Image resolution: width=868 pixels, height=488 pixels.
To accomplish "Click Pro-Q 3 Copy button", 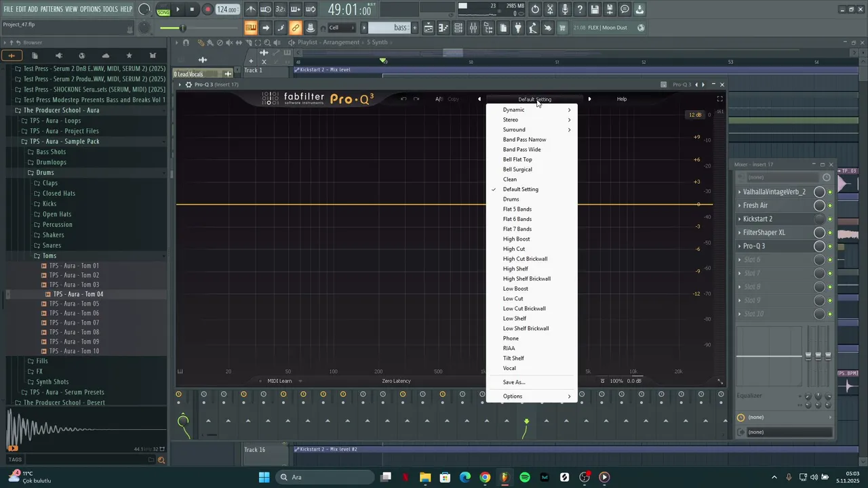I will 454,99.
